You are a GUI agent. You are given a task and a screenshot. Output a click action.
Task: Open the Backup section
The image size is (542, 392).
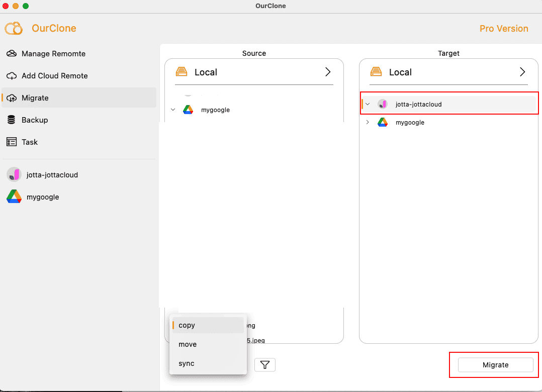pyautogui.click(x=35, y=120)
